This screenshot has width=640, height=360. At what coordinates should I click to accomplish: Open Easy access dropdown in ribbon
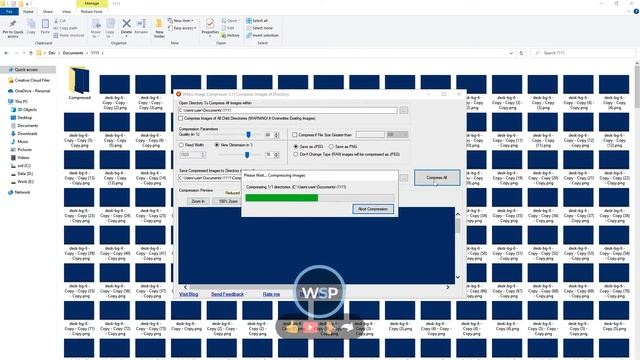pyautogui.click(x=182, y=28)
